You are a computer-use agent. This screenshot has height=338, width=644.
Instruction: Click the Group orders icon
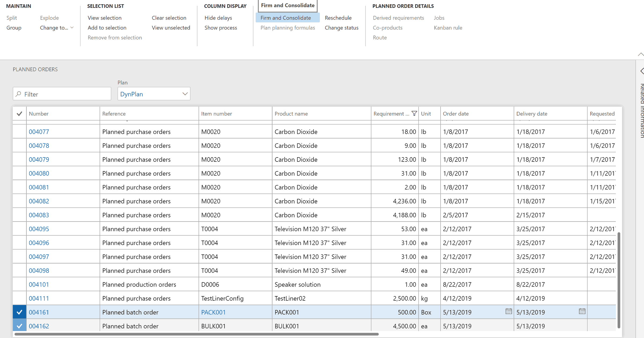[14, 27]
